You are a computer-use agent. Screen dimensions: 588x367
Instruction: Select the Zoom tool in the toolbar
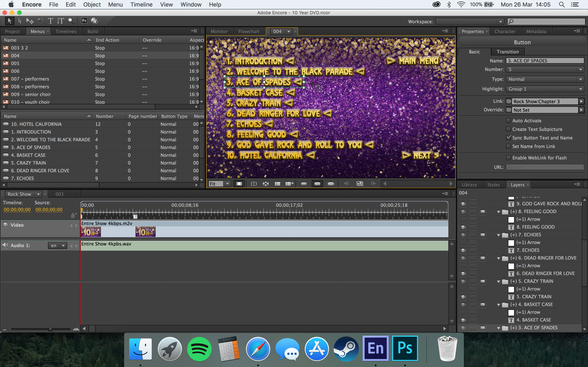point(71,21)
